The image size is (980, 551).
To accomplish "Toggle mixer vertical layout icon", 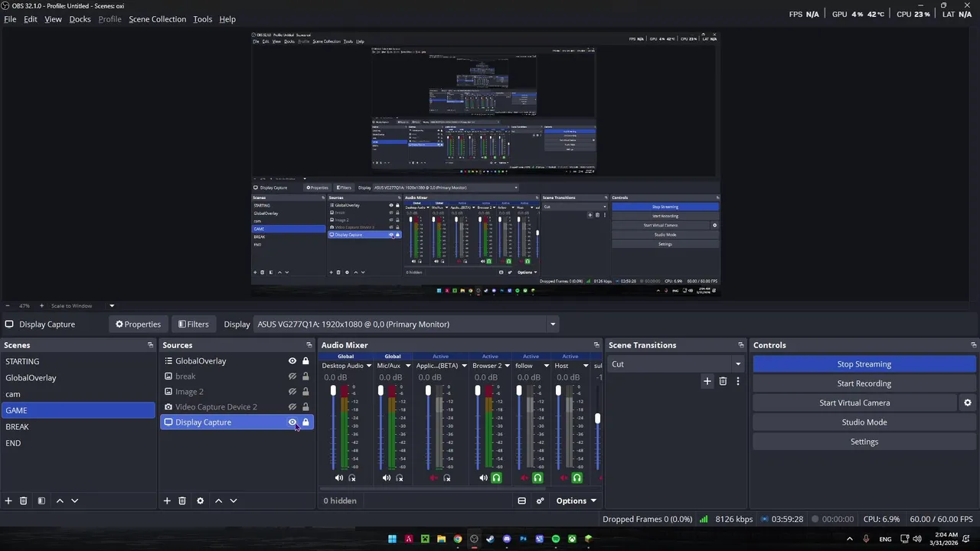I will (521, 500).
